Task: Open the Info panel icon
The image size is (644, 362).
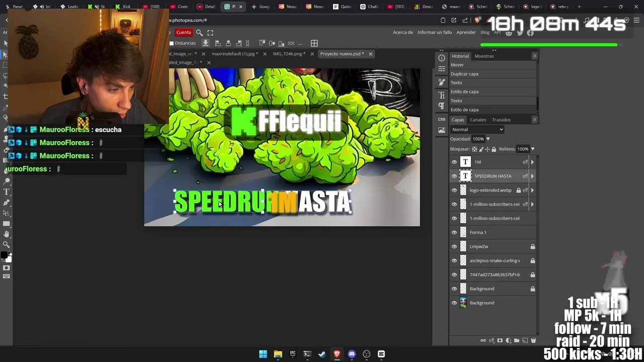Action: point(442,58)
